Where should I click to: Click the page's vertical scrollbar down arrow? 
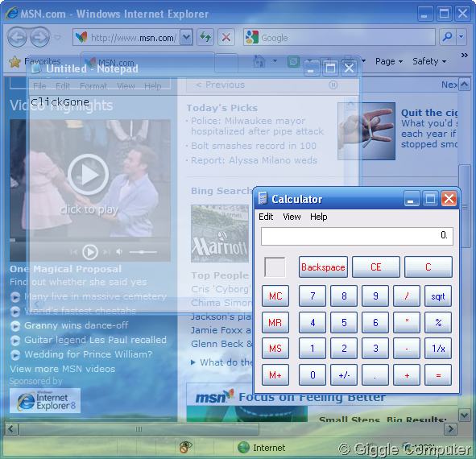(x=465, y=415)
